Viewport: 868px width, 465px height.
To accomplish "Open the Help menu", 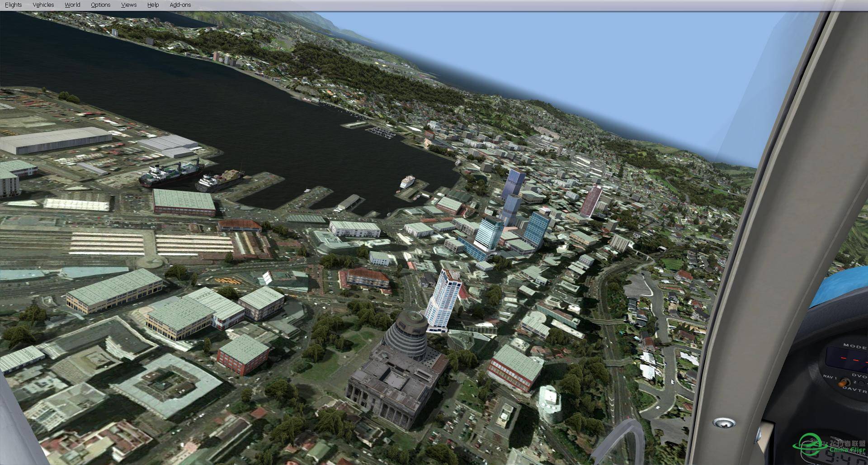I will pyautogui.click(x=153, y=5).
